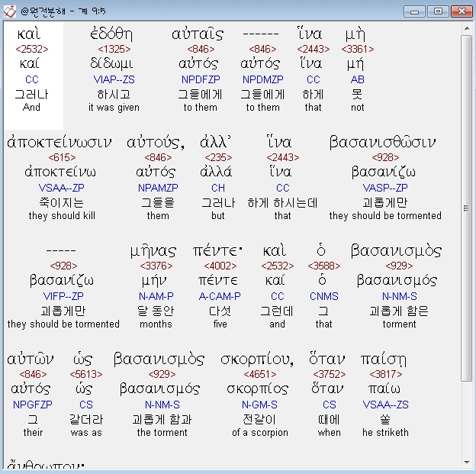Click the Strong's number <235>
Screen dimensions: 476x474
tap(218, 157)
